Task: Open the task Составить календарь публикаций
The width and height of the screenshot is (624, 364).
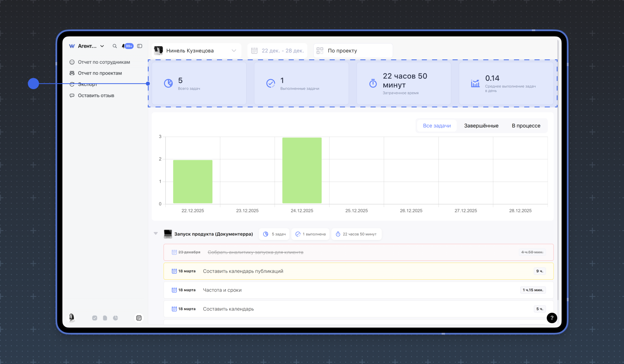Action: [x=243, y=271]
